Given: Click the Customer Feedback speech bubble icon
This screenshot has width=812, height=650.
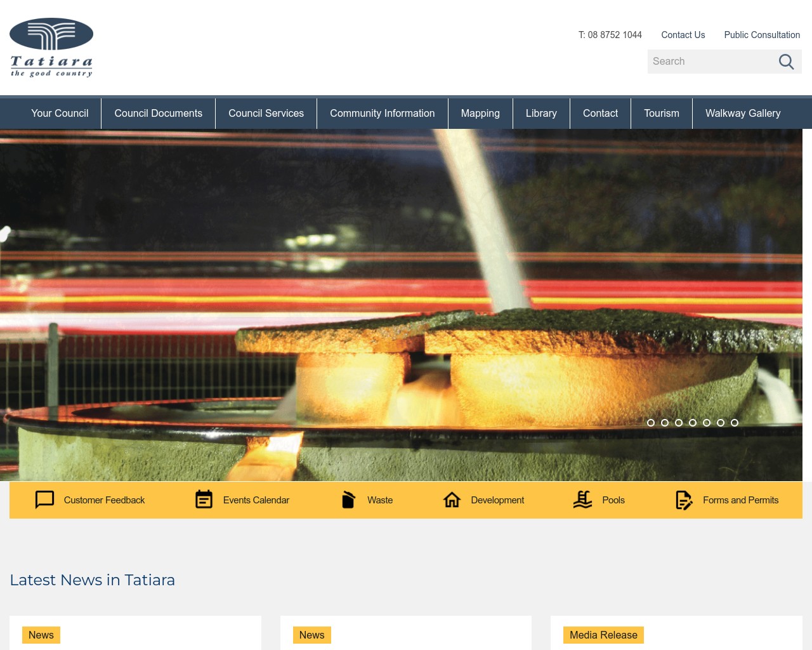Looking at the screenshot, I should 44,500.
